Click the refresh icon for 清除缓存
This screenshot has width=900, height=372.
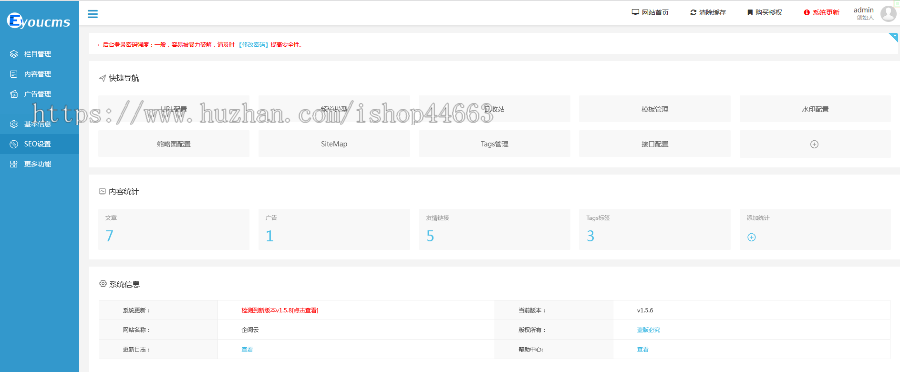click(693, 12)
